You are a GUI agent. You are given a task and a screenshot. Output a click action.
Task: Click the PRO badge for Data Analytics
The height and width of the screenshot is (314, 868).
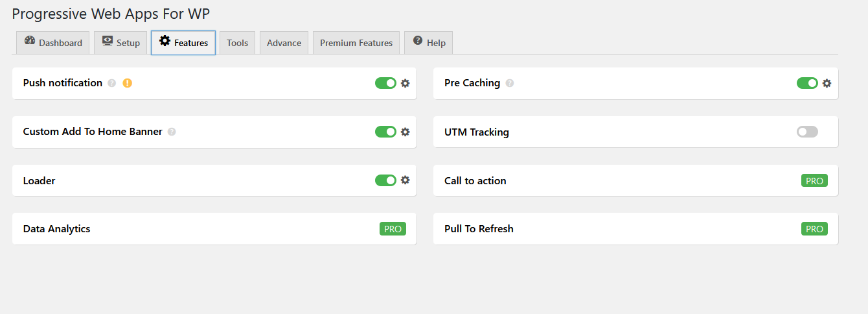(x=393, y=229)
